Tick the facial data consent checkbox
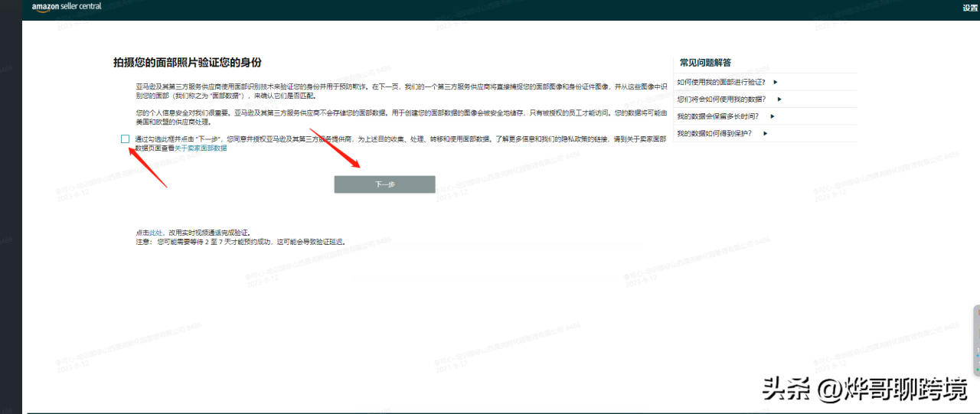Image resolution: width=980 pixels, height=414 pixels. coord(125,139)
